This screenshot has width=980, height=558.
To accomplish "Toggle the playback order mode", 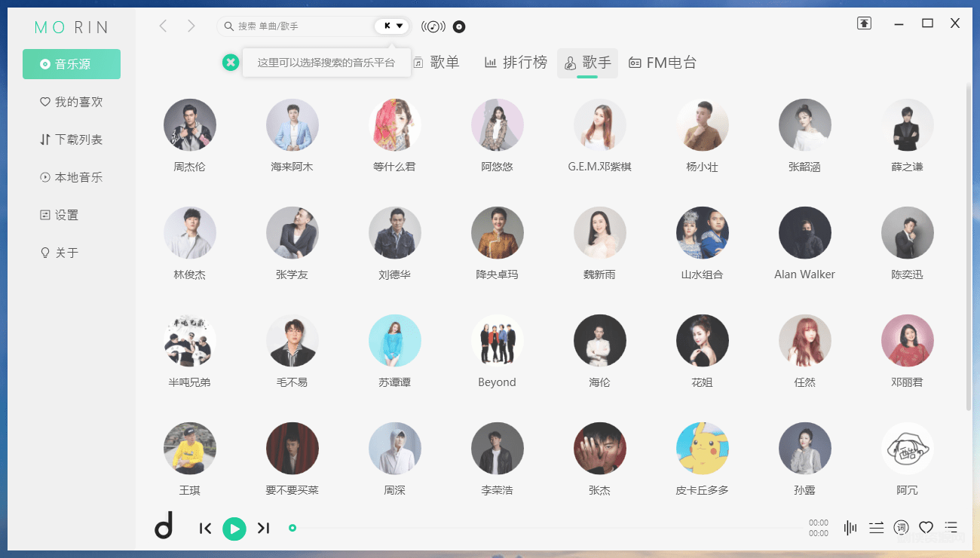I will point(876,528).
